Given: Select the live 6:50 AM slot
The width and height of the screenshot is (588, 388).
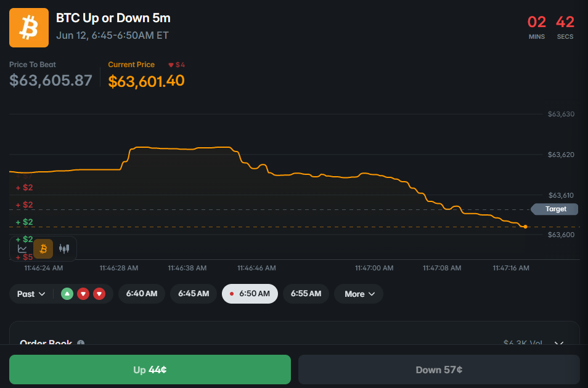Looking at the screenshot, I should [x=250, y=294].
